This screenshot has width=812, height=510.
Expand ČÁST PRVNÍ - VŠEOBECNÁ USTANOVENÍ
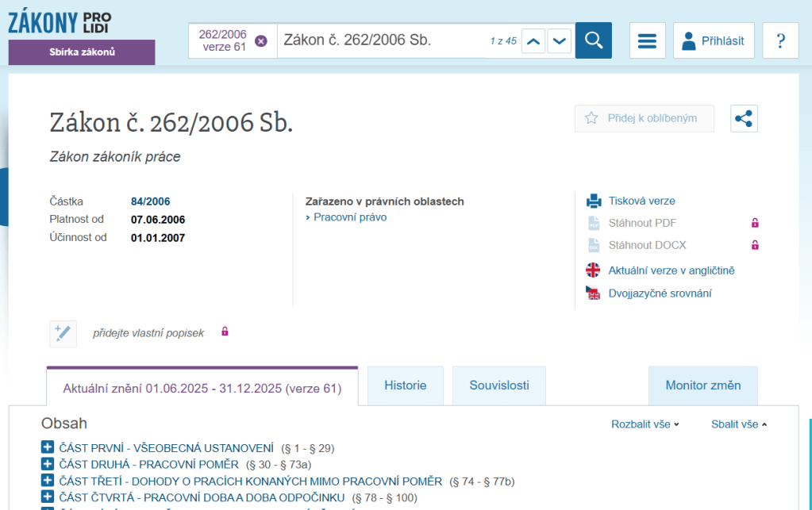tap(47, 448)
